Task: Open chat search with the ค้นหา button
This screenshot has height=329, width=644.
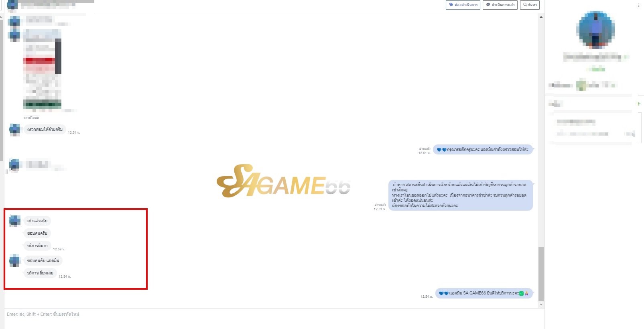Action: pyautogui.click(x=530, y=5)
